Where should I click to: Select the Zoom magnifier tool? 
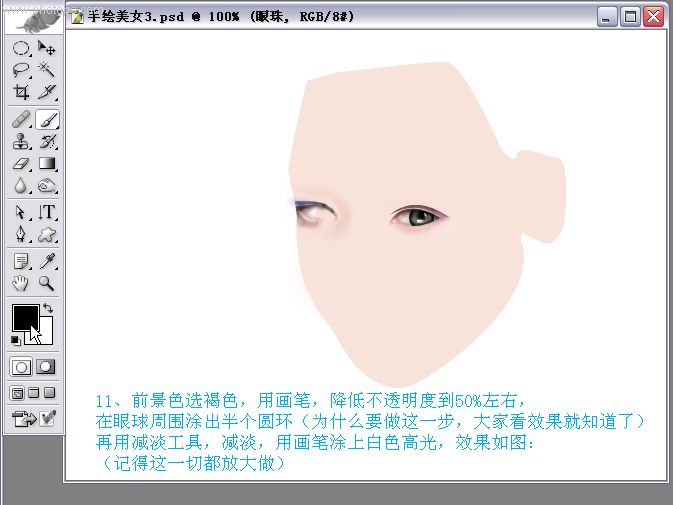point(46,283)
